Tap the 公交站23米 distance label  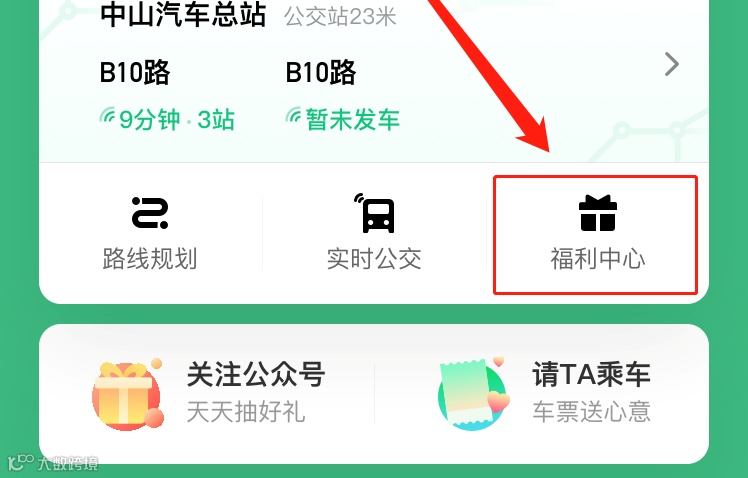click(340, 17)
